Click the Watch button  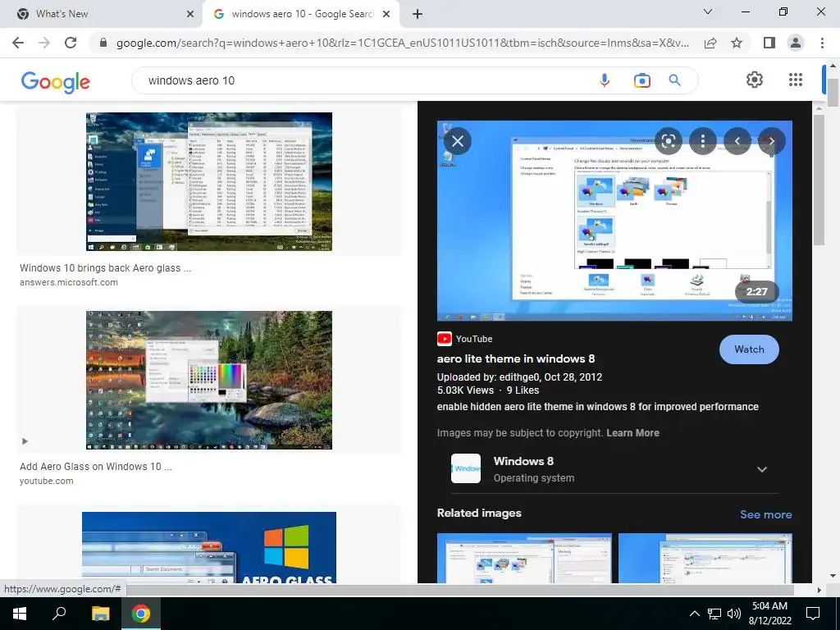point(749,349)
